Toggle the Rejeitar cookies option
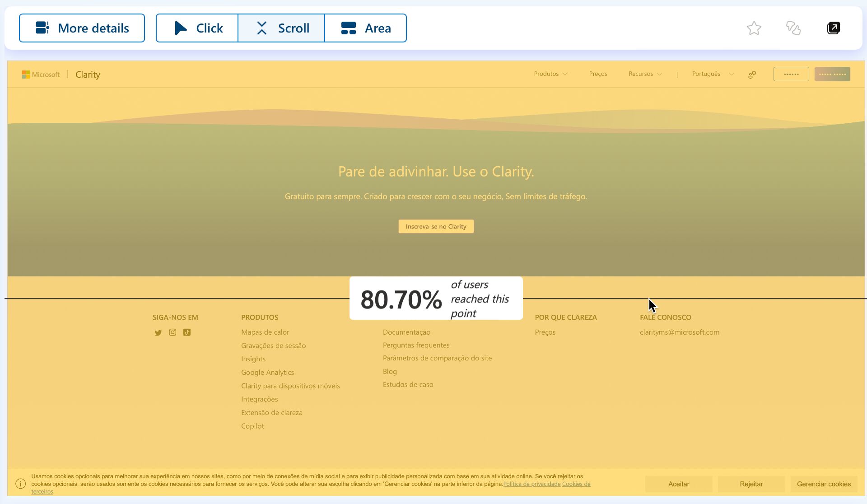867x504 pixels. [x=751, y=484]
